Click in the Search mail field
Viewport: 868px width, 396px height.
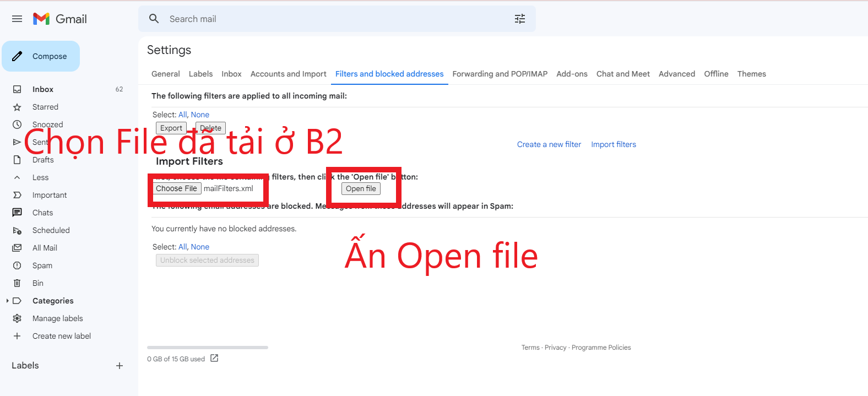(x=330, y=19)
